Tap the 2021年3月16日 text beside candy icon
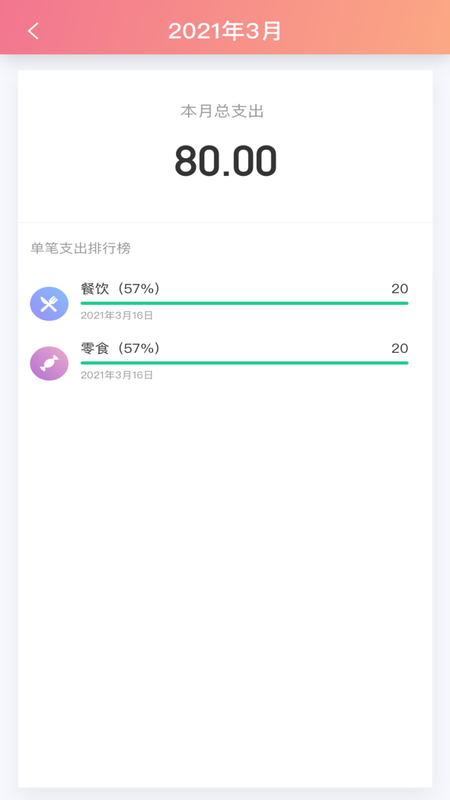 [117, 376]
